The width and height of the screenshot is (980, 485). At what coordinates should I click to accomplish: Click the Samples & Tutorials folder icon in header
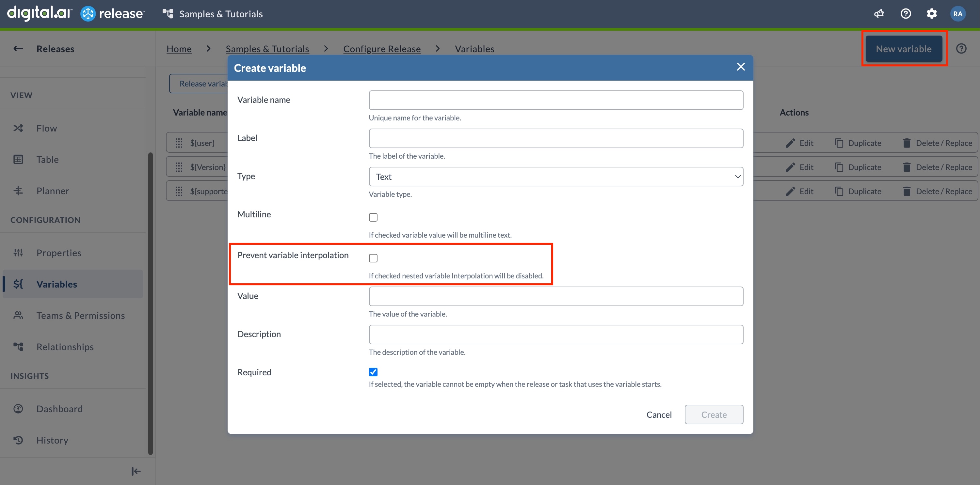(168, 14)
